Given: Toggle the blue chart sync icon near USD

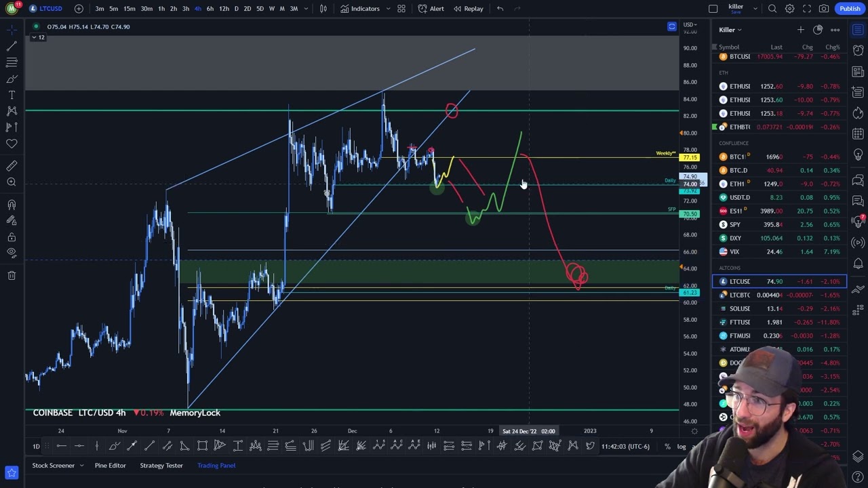Looking at the screenshot, I should (671, 26).
